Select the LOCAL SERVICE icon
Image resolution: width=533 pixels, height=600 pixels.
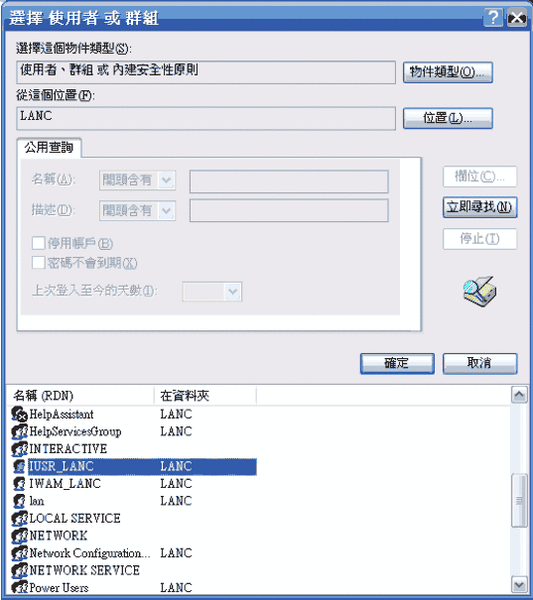(20, 518)
